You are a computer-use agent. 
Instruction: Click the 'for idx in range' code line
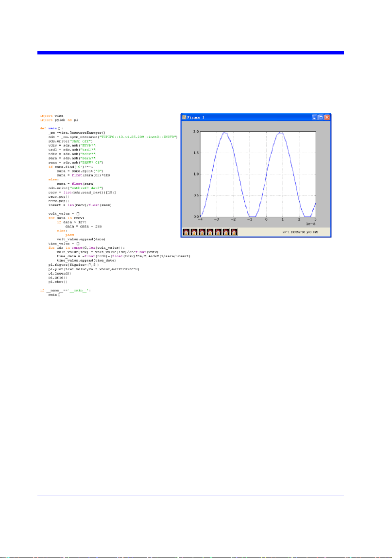click(87, 248)
